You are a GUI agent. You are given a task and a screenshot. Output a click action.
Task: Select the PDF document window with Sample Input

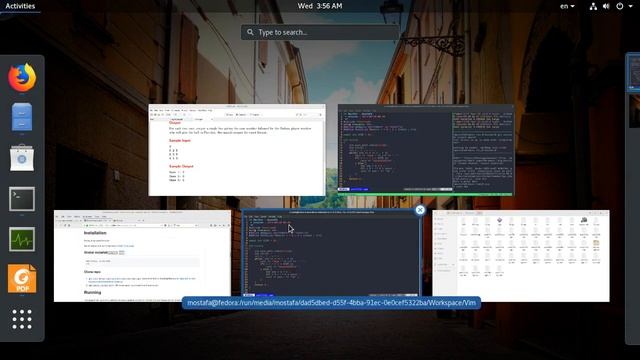(237, 150)
